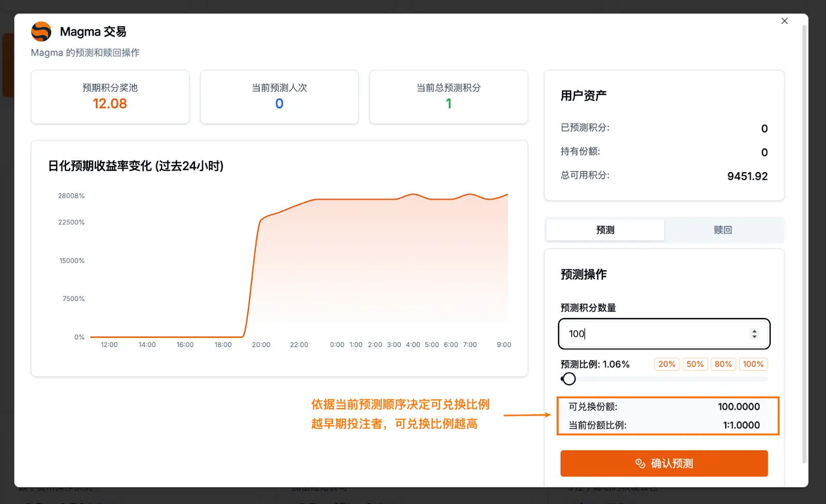Select the 50% prediction ratio preset

click(695, 364)
